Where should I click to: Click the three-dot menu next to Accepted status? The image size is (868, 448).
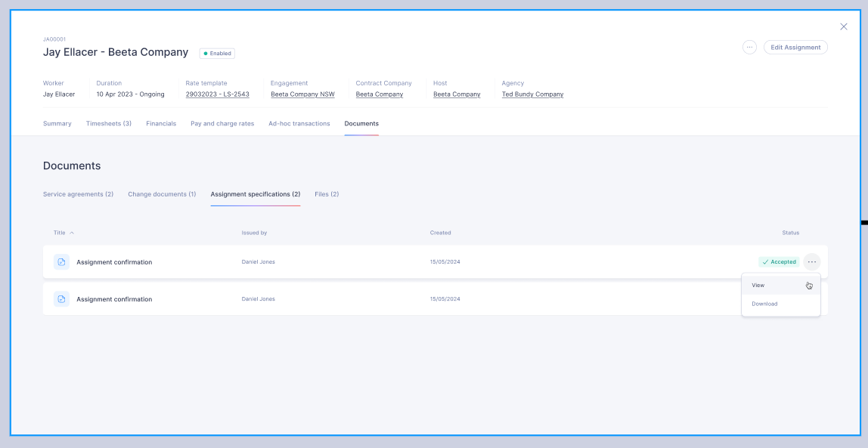coord(811,262)
